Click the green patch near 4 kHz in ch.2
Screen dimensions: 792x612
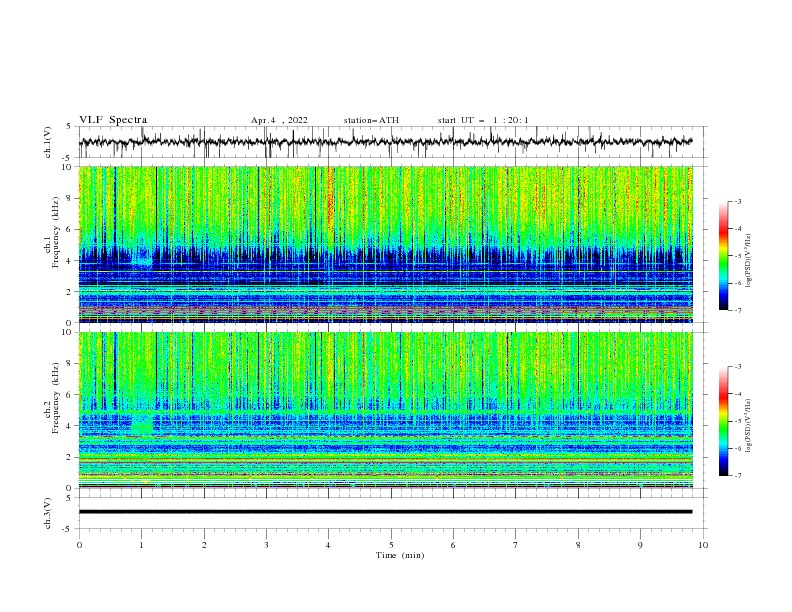[x=142, y=425]
